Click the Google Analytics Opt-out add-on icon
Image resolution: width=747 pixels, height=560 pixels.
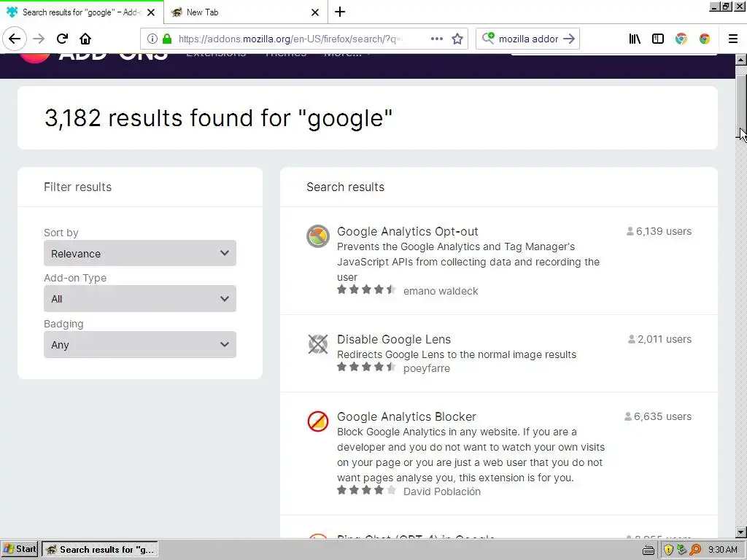[x=318, y=236]
